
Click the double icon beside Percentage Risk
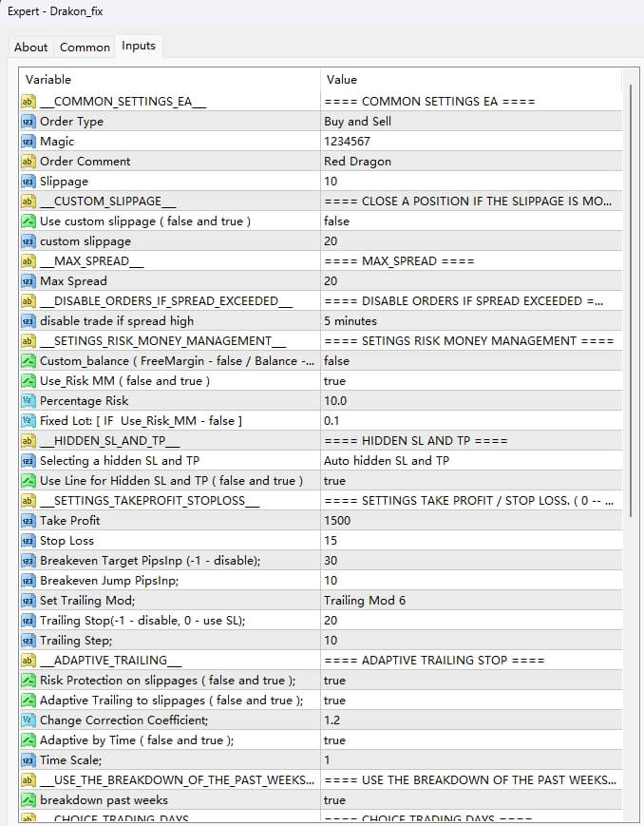tap(28, 401)
